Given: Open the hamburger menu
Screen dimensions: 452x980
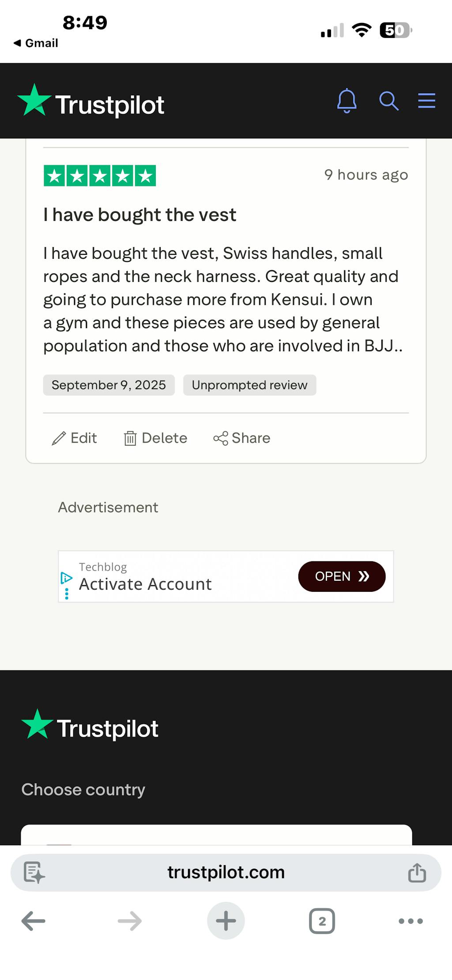Looking at the screenshot, I should coord(426,101).
